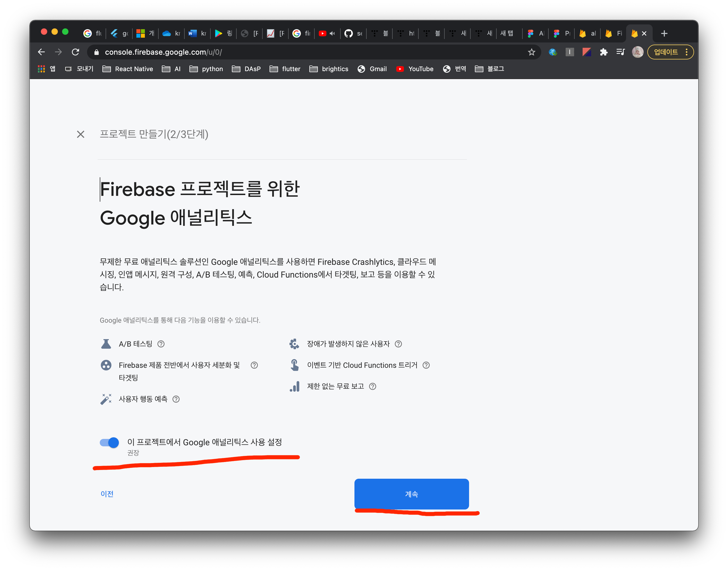Open the React Native bookmark folder
Screen dimensions: 728x570
pos(128,69)
